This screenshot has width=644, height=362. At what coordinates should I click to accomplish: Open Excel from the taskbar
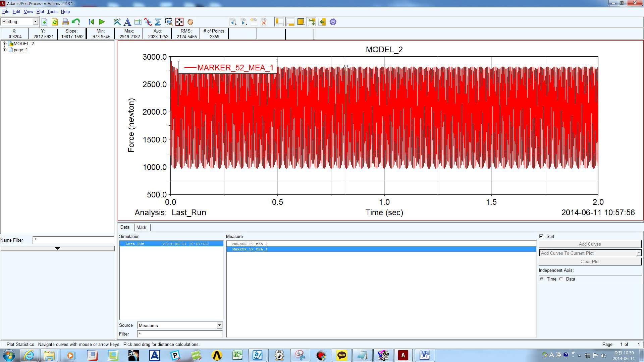237,355
